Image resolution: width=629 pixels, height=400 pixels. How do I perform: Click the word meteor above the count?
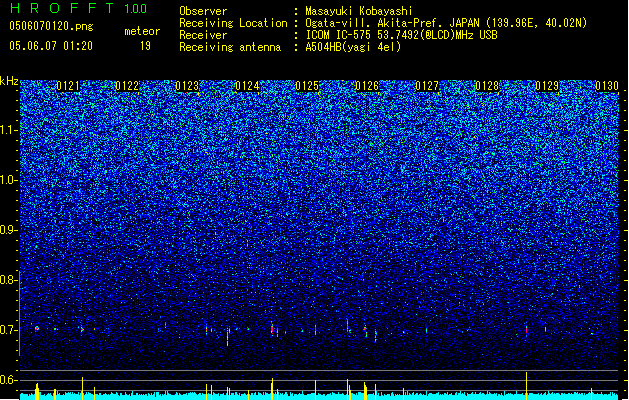(x=142, y=31)
